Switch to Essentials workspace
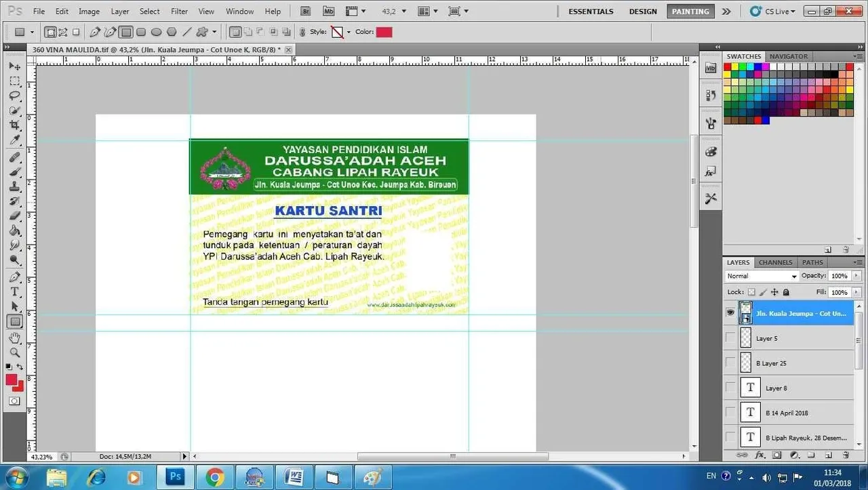 [x=591, y=12]
